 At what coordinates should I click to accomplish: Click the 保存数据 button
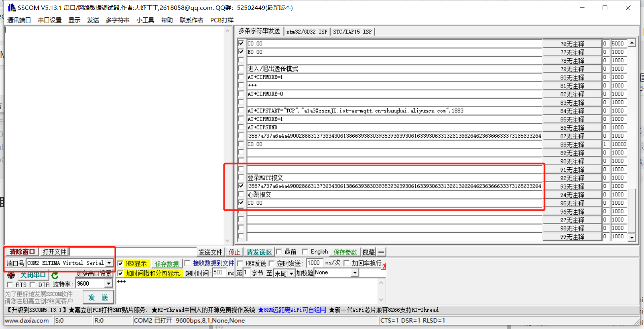[x=167, y=264]
